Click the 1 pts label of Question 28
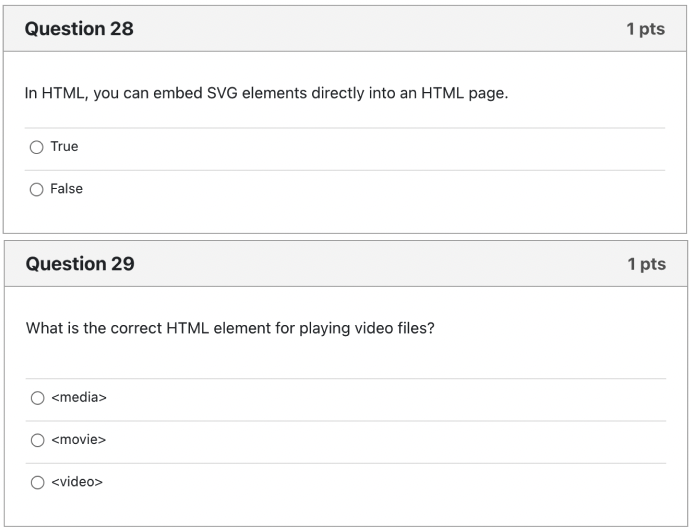Viewport: 691px width, 529px height. (x=646, y=29)
